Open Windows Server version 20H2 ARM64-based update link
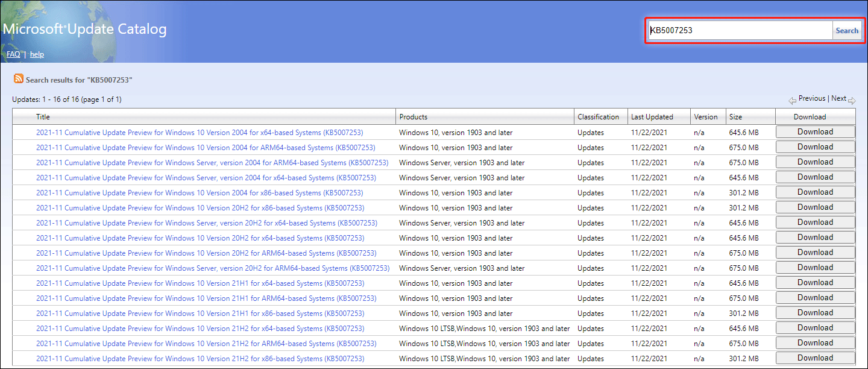The width and height of the screenshot is (868, 369). click(x=213, y=268)
